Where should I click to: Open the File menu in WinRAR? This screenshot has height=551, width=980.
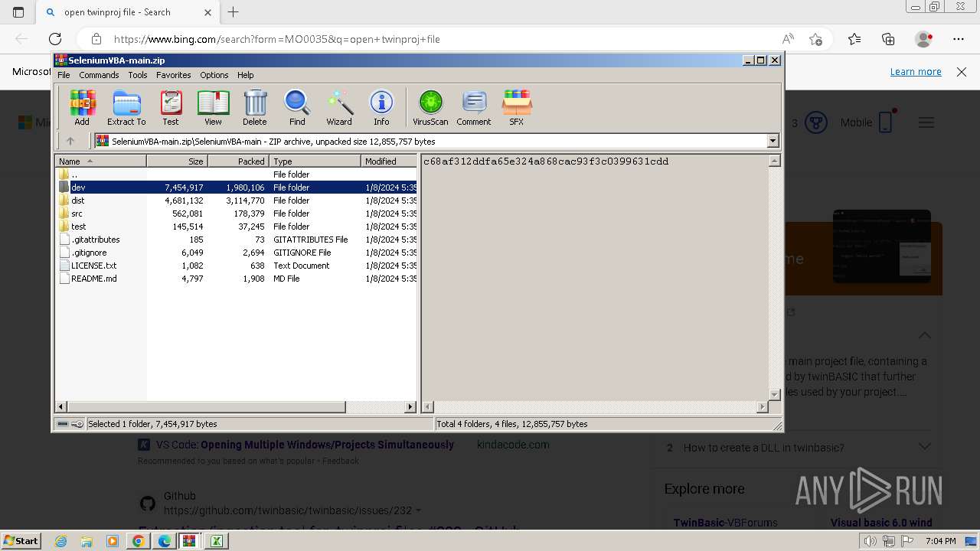pos(64,75)
